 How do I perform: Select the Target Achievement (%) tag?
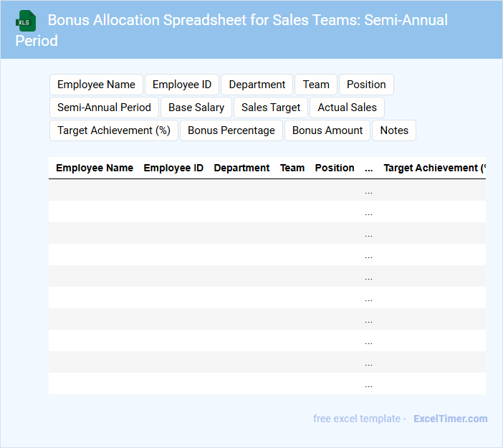113,130
